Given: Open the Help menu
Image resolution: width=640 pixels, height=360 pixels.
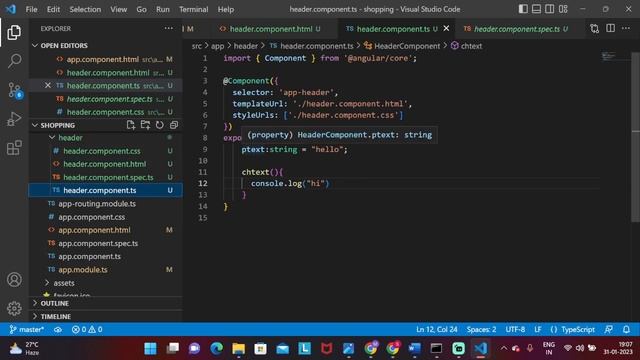Looking at the screenshot, I should [226, 9].
